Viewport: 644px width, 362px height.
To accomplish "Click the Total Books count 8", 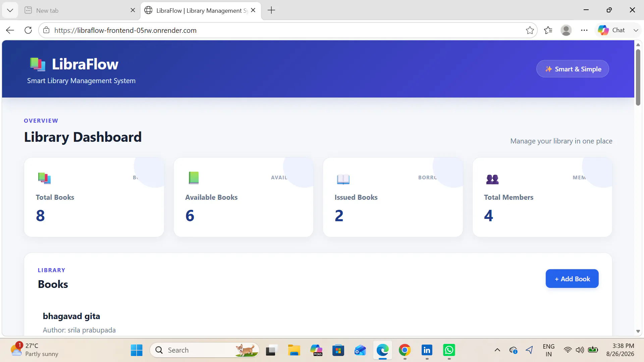I will click(x=40, y=216).
